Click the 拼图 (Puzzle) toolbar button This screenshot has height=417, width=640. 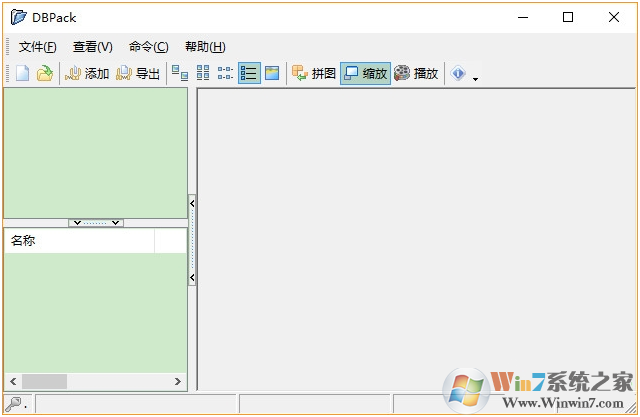tap(314, 73)
